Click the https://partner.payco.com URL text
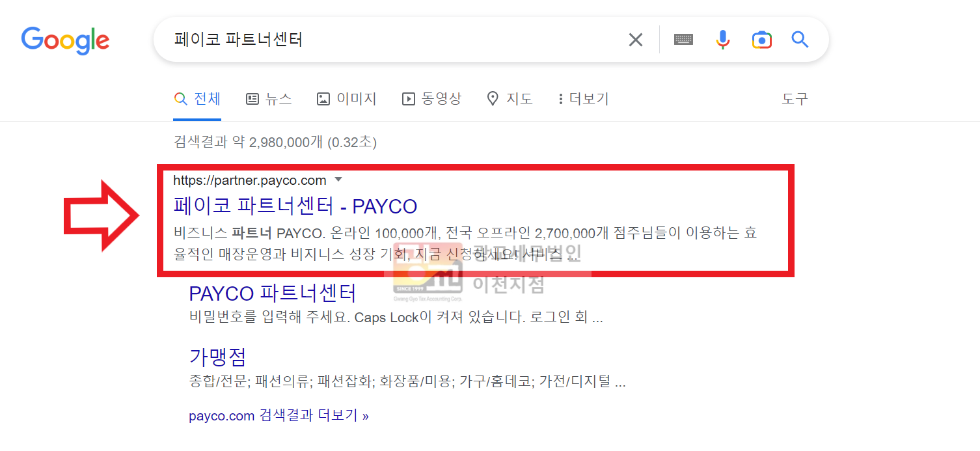The height and width of the screenshot is (451, 980). pos(250,180)
